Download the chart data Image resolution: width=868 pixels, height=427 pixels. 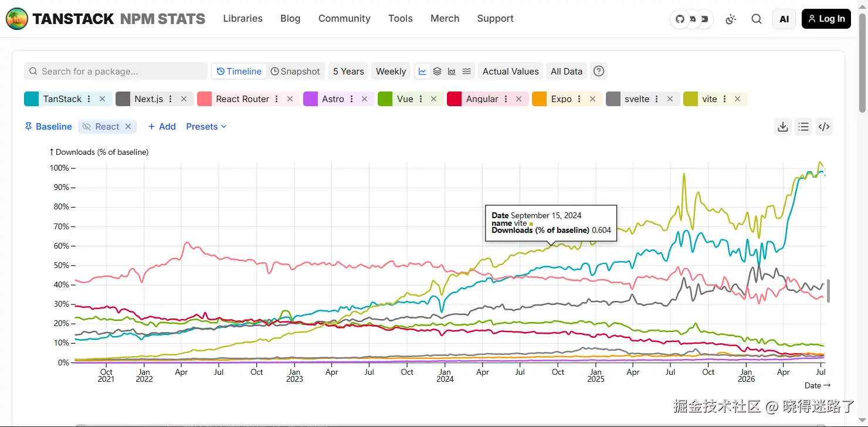coord(782,127)
